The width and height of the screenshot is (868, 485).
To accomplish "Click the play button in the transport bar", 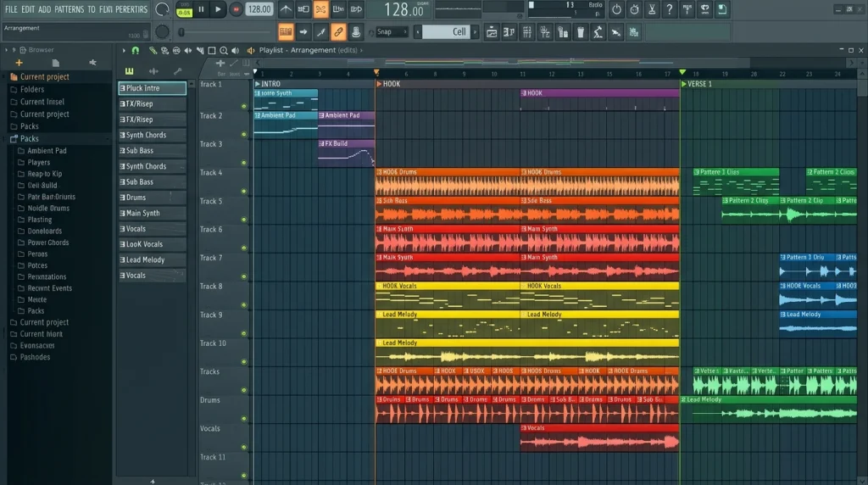I will tap(218, 9).
